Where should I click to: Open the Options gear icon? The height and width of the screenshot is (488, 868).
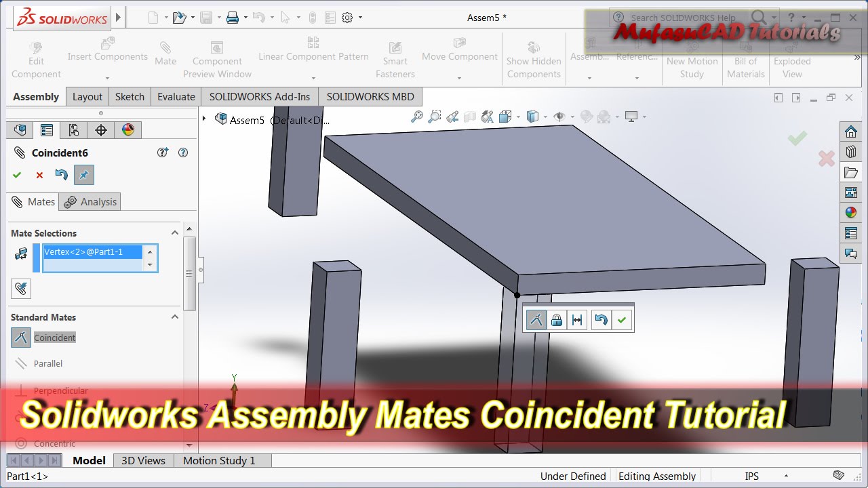click(x=347, y=18)
